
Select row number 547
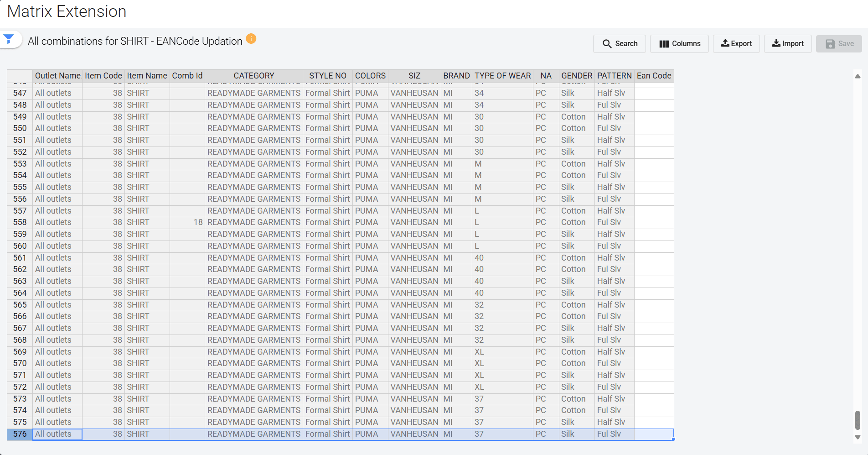[x=20, y=93]
